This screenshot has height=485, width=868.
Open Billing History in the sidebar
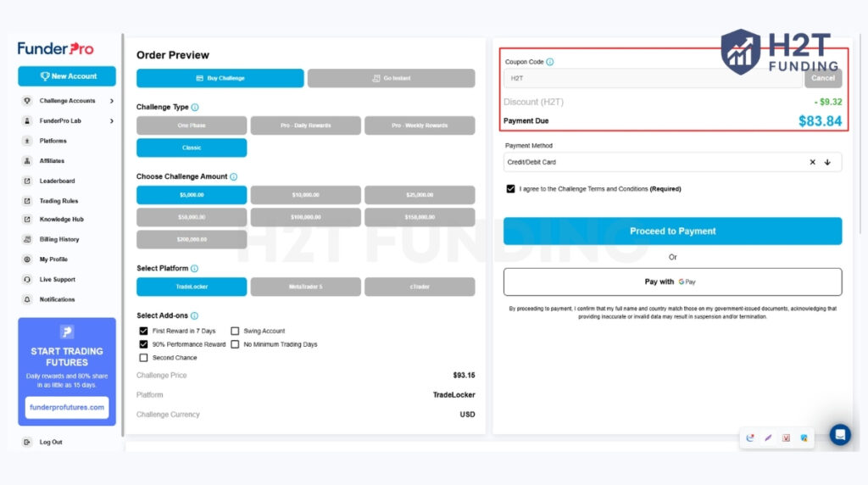pyautogui.click(x=59, y=239)
